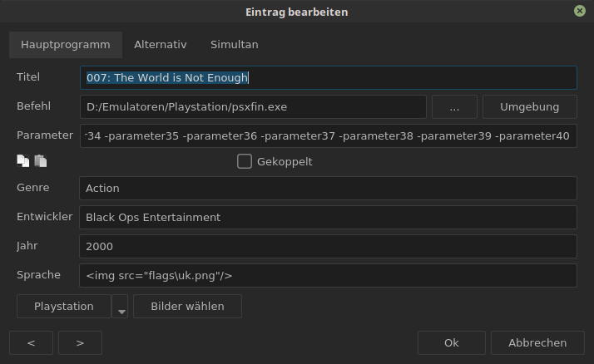This screenshot has width=594, height=364.
Task: Toggle the Gekoppelt checkbox
Action: point(245,161)
